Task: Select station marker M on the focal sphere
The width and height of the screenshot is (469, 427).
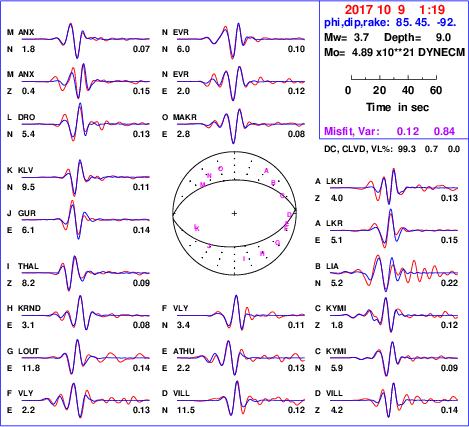Action: tap(203, 185)
